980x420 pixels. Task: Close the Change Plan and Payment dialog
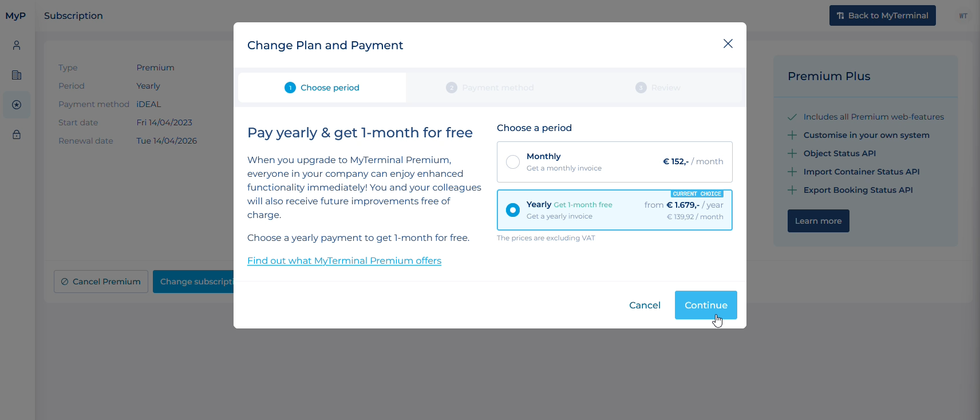pyautogui.click(x=728, y=44)
